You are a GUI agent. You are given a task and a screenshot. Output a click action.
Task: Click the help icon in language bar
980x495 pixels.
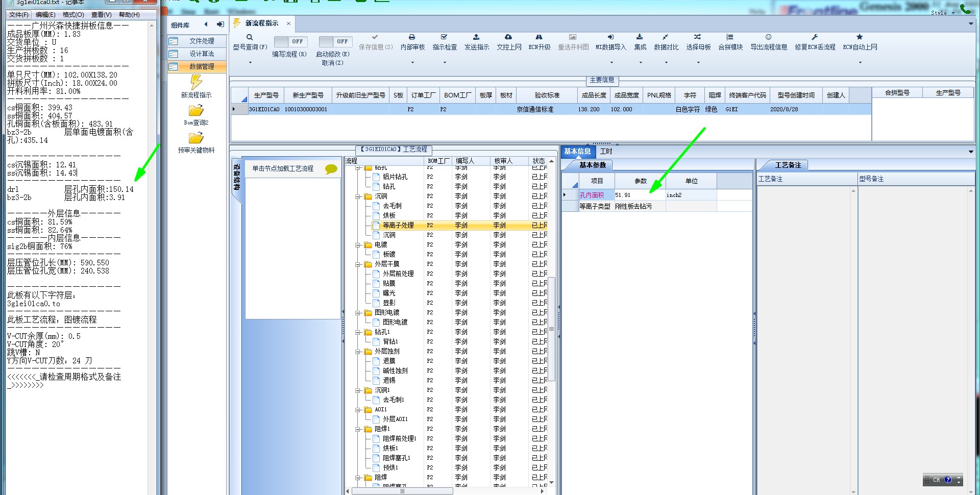click(948, 480)
